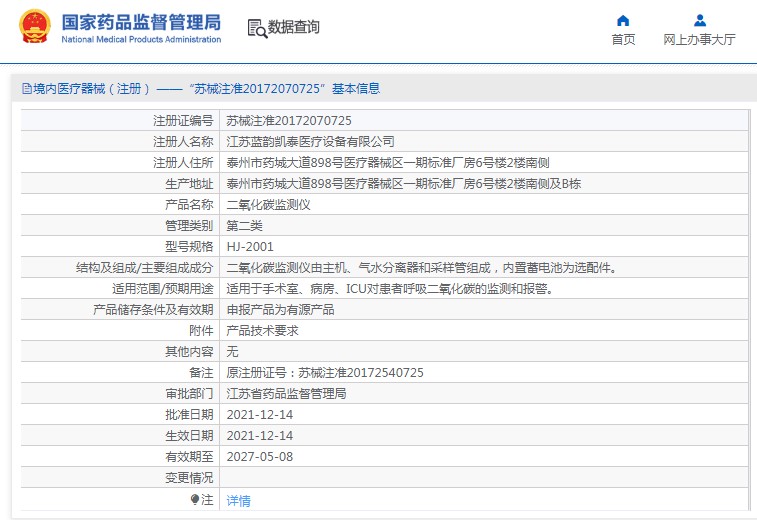This screenshot has height=520, width=757.
Task: Click the 注册人住所 row label
Action: 183,163
